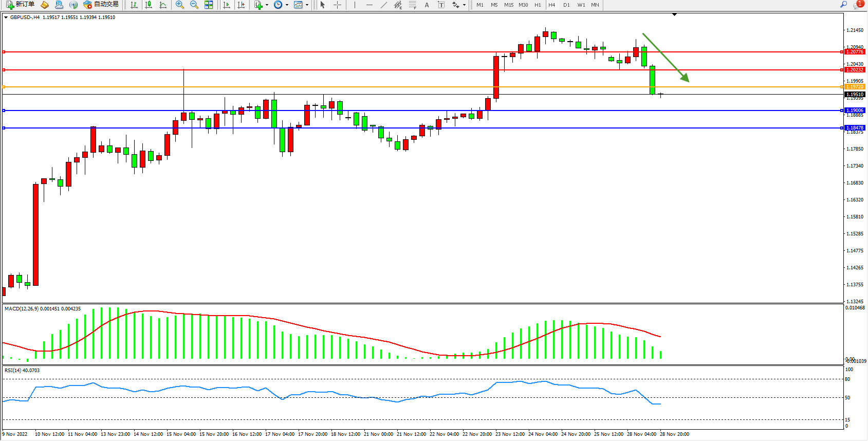Click the orange 1.19720 price level label

855,87
